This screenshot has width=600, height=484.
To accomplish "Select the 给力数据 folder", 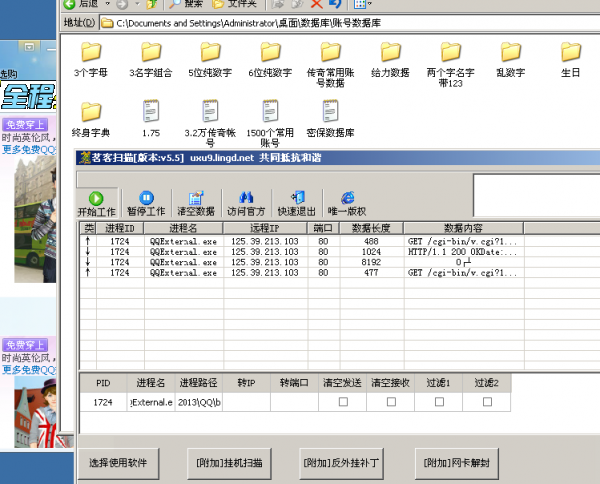I will pos(390,59).
